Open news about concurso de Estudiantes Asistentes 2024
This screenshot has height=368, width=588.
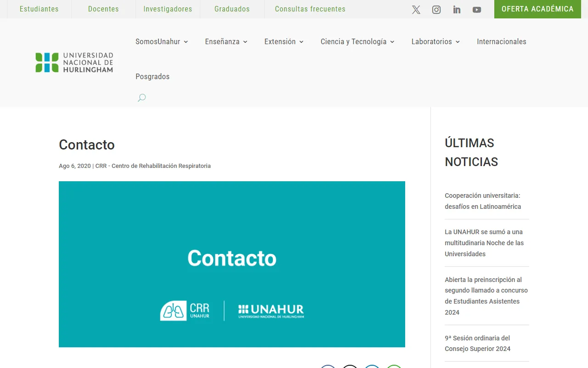point(486,296)
